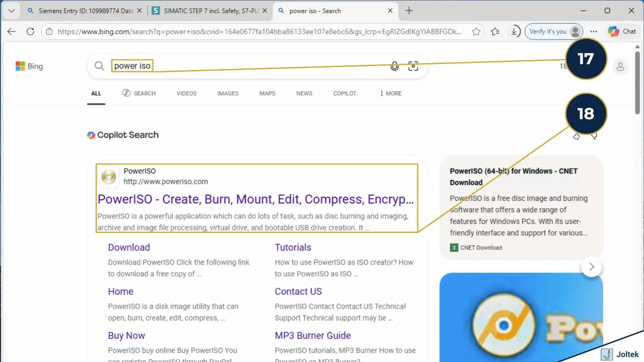This screenshot has width=644, height=362.
Task: Open the browser Settings and more menu
Action: [x=594, y=32]
